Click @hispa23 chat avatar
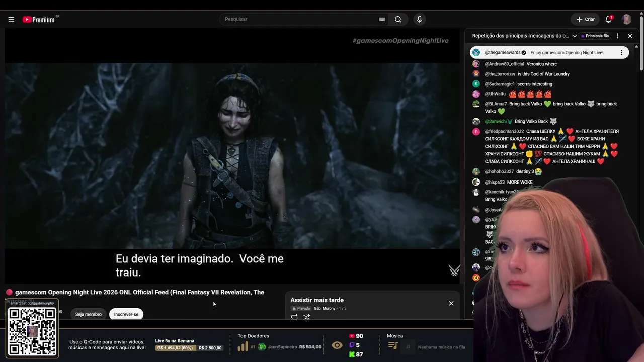 (x=476, y=182)
